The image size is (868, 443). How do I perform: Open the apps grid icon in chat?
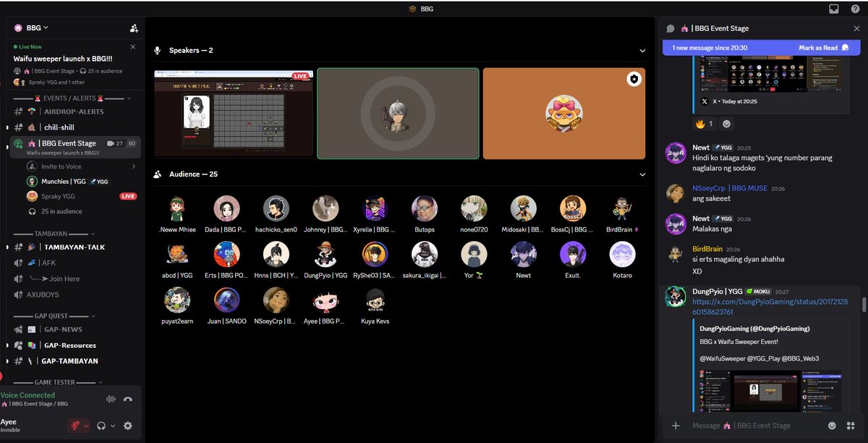(x=850, y=426)
